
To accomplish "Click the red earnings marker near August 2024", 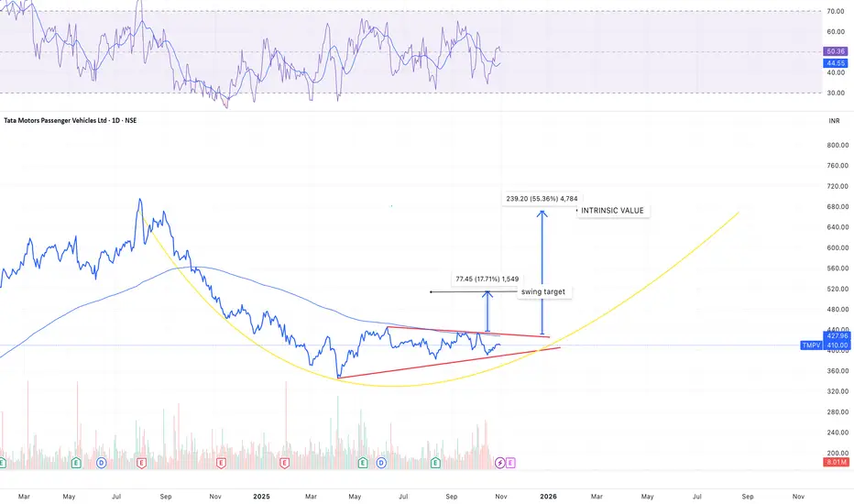I will (142, 463).
